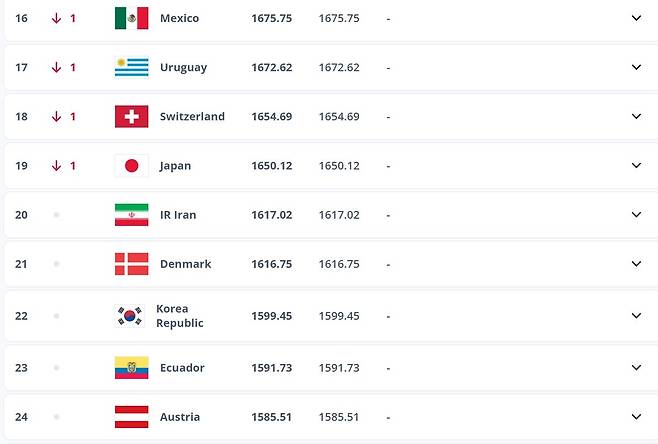This screenshot has height=444, width=658.
Task: Expand the Uruguay ranking row
Action: pyautogui.click(x=636, y=67)
